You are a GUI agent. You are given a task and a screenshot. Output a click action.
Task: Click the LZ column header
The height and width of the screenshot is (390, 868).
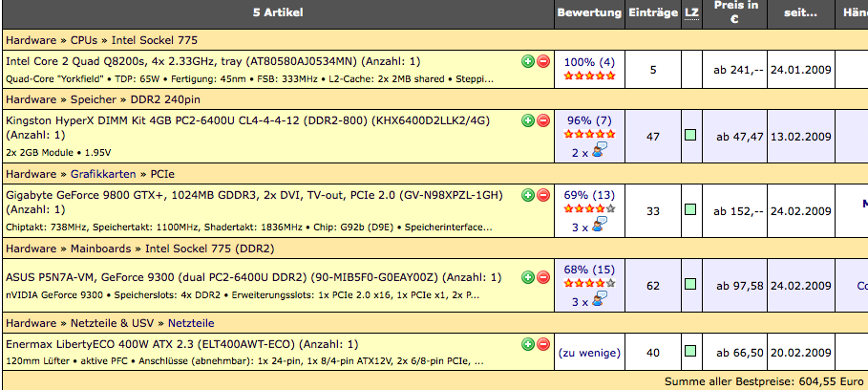691,12
